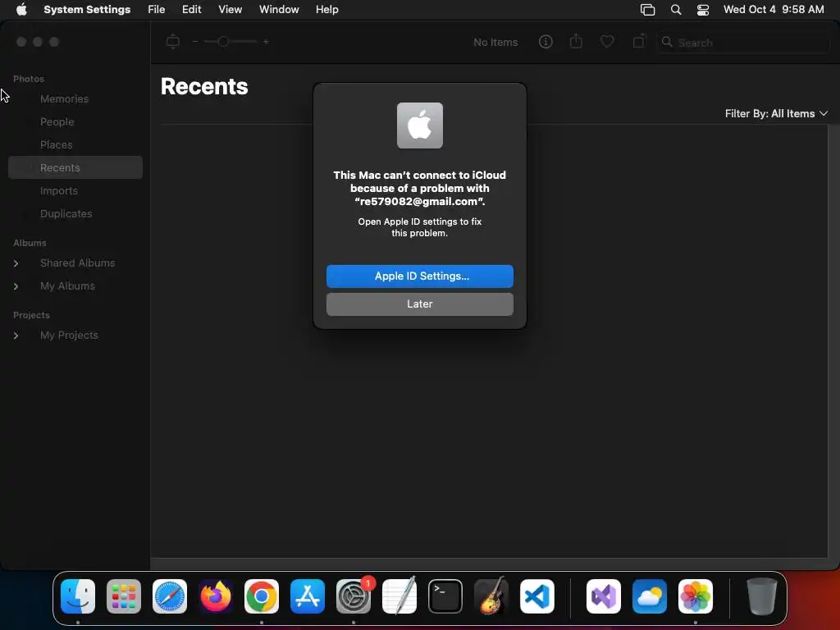
Task: Open the Trash from the Dock
Action: pos(762,596)
